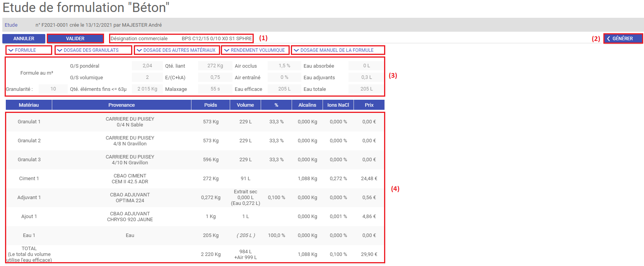Click the Etude link
Screen dimensions: 644x266
(x=11, y=25)
